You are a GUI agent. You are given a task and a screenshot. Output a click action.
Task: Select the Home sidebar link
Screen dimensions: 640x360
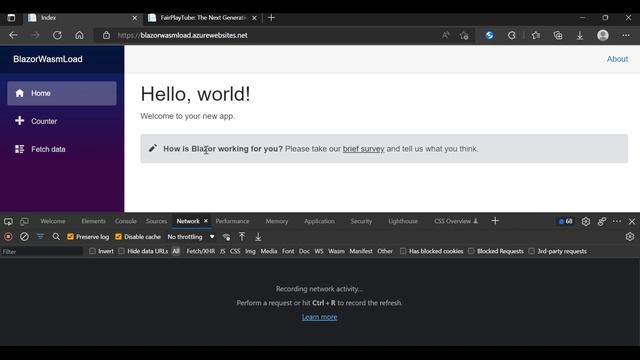tap(62, 93)
